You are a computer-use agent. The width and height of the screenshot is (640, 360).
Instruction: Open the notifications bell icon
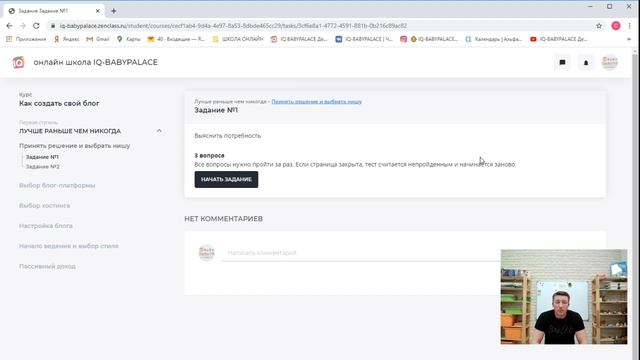point(586,62)
